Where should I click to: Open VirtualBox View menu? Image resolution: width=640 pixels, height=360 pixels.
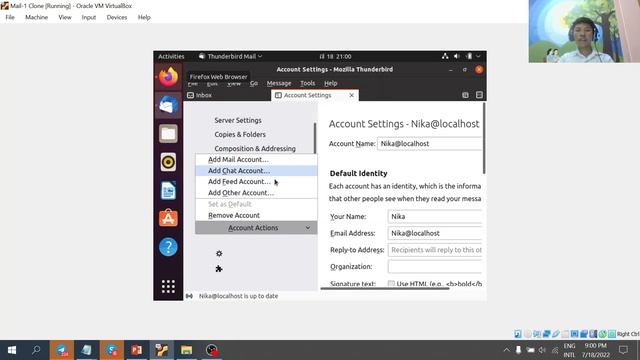pyautogui.click(x=65, y=17)
